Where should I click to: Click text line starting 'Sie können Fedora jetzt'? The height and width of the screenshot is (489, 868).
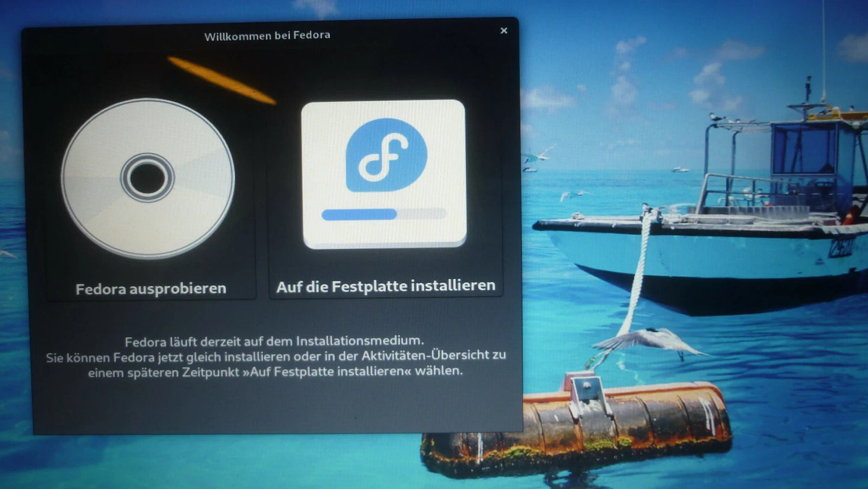coord(276,356)
